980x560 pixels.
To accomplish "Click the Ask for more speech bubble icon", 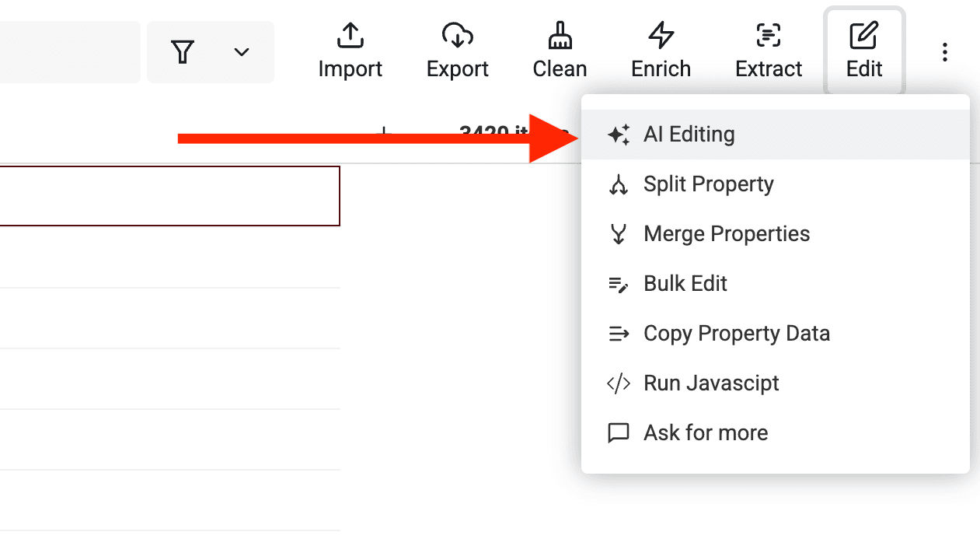I will tap(619, 432).
